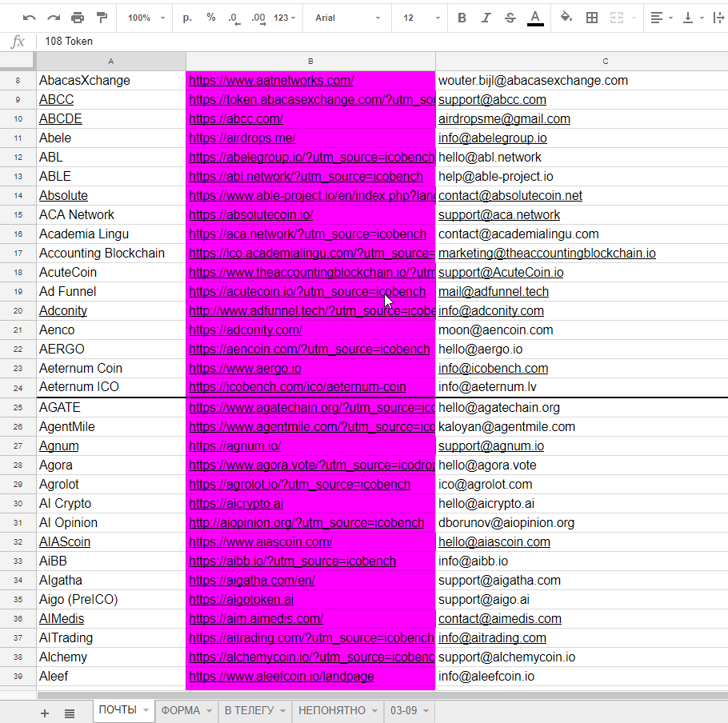Click the horizontal align icon
Screen dimensions: 728x723
[x=657, y=18]
